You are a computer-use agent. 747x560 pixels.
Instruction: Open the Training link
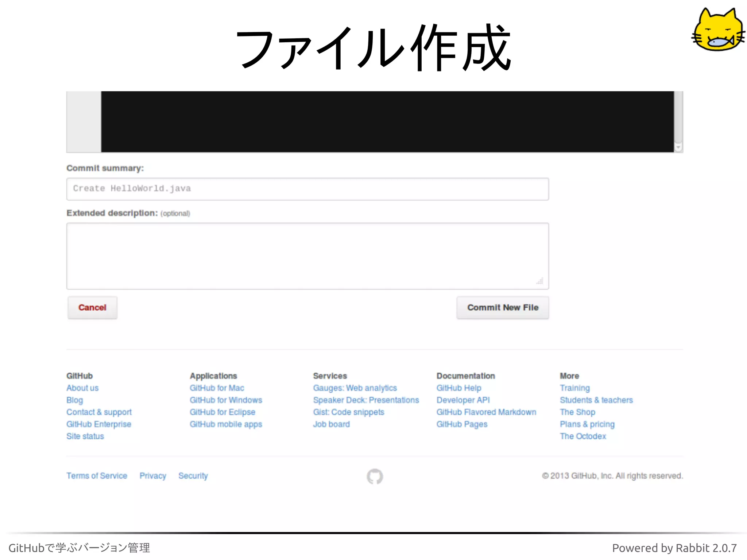(x=574, y=388)
